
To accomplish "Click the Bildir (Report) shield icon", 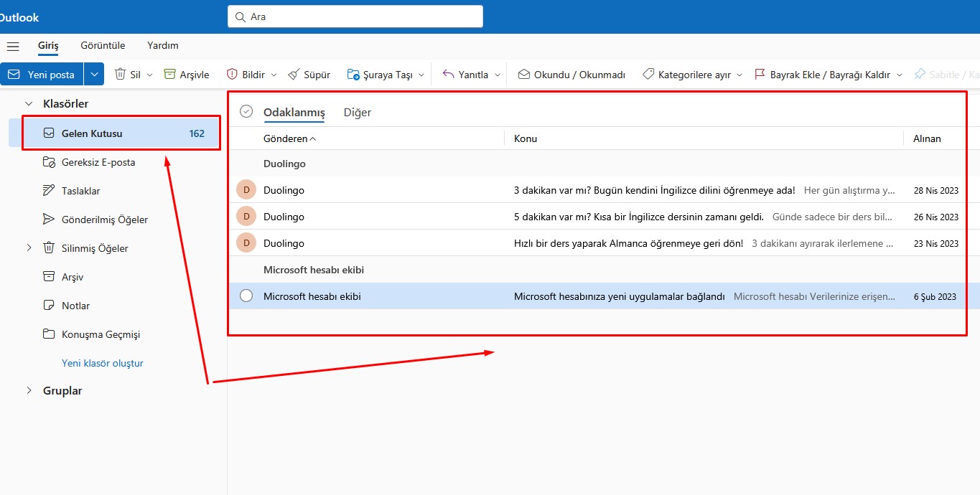I will [x=231, y=74].
